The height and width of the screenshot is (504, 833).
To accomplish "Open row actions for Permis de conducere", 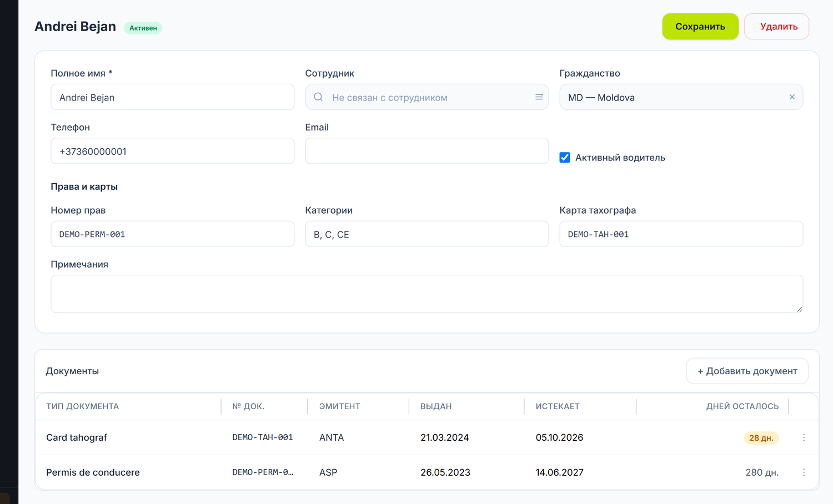I will coord(804,472).
